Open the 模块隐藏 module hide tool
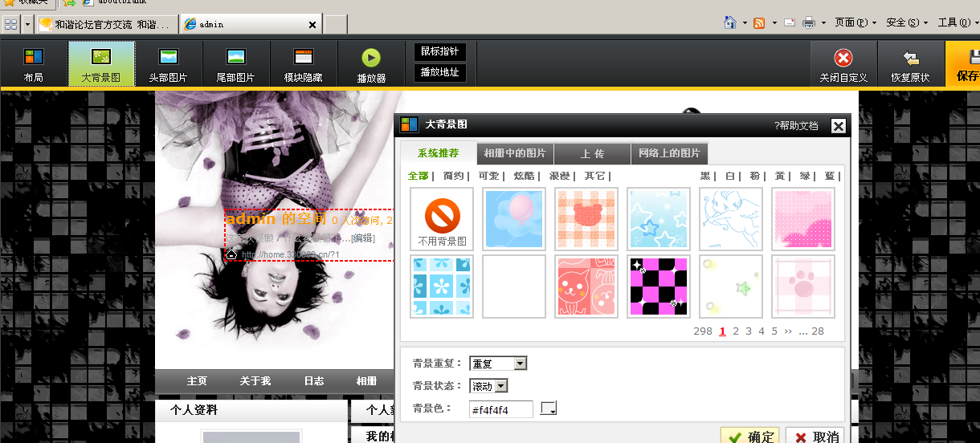 (304, 64)
